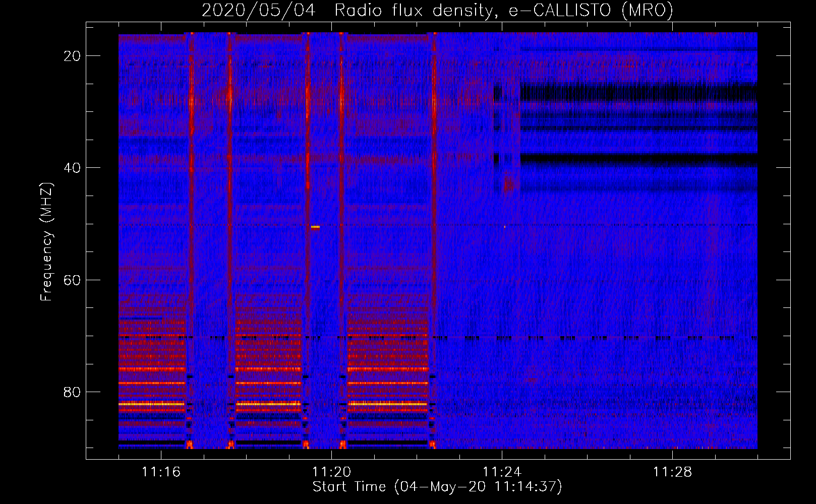The image size is (816, 504).
Task: Click the '11:20' time tick label
Action: [331, 472]
